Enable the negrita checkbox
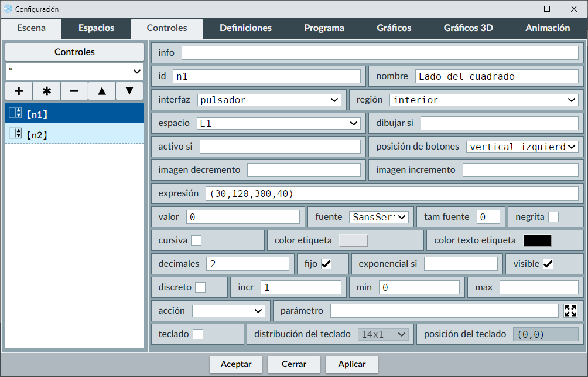The image size is (588, 377). click(553, 217)
